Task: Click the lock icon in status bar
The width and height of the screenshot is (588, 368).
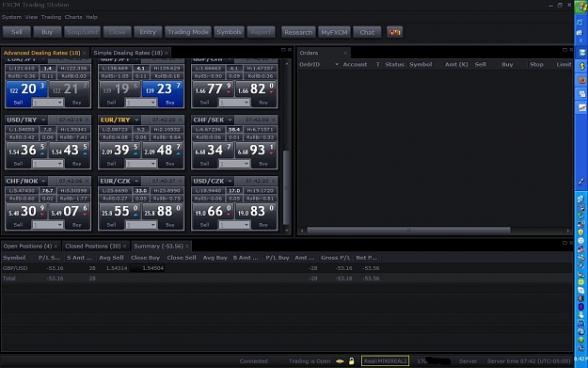Action: point(351,361)
